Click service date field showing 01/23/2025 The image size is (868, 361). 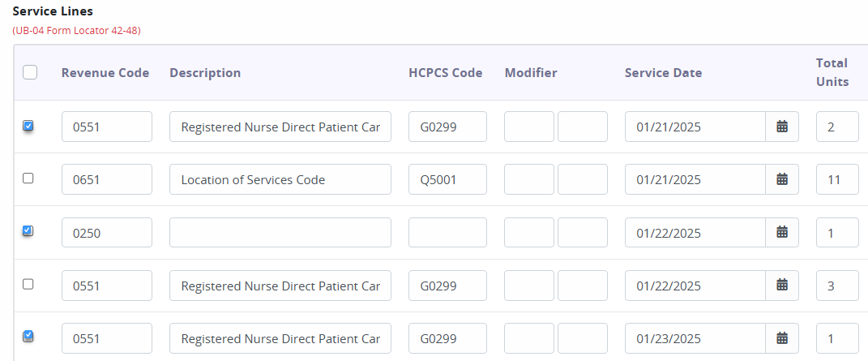click(695, 338)
